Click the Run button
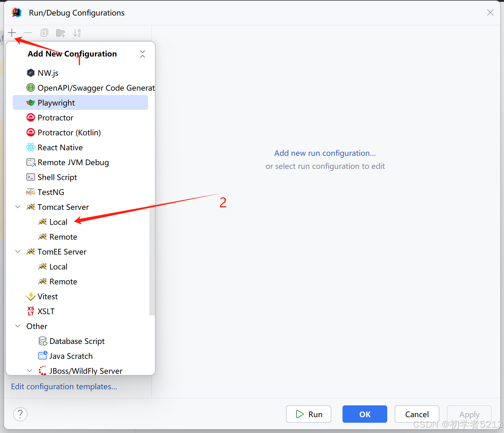This screenshot has height=433, width=504. pos(309,414)
